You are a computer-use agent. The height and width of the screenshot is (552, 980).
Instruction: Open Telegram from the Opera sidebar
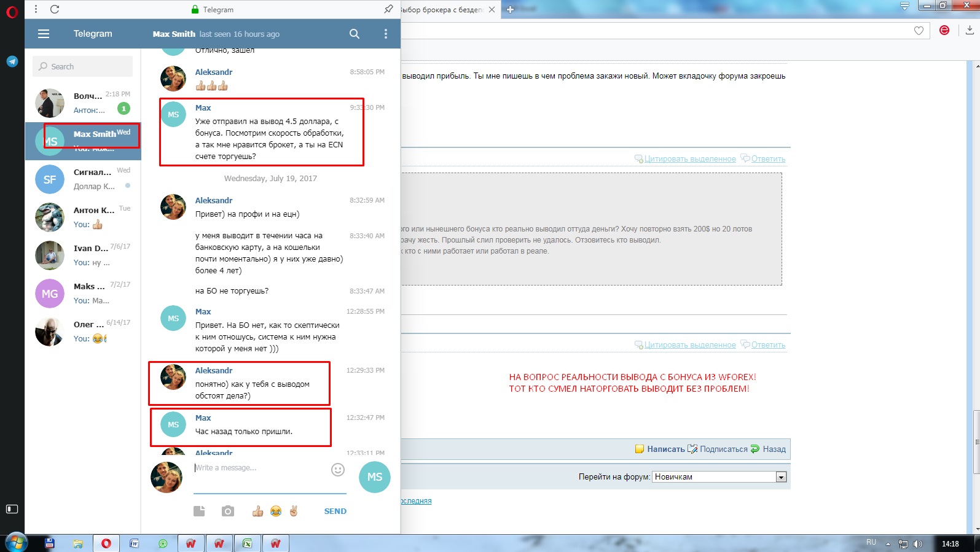pos(12,61)
